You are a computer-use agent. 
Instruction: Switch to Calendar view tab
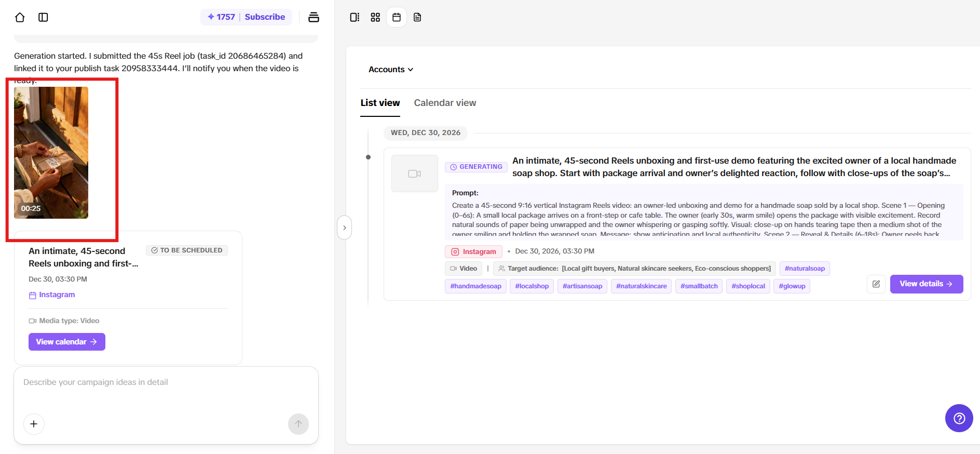pyautogui.click(x=445, y=103)
